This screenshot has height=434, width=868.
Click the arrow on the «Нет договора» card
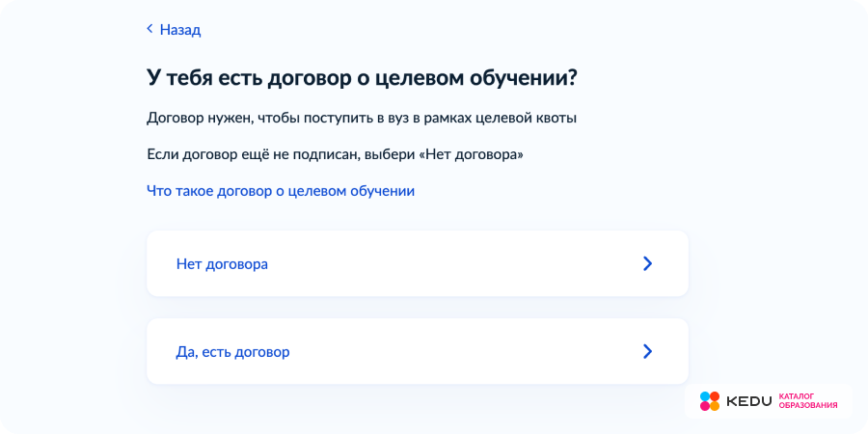(647, 263)
